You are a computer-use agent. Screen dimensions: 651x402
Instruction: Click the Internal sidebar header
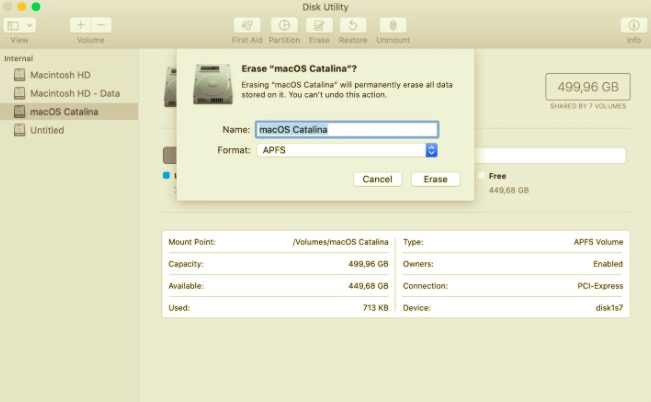coord(18,59)
